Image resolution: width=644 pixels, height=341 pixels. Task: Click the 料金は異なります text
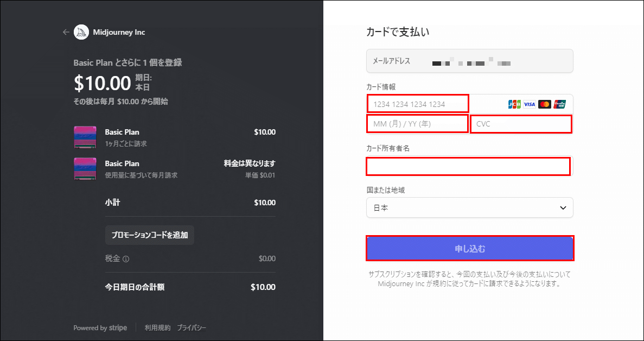pos(250,163)
